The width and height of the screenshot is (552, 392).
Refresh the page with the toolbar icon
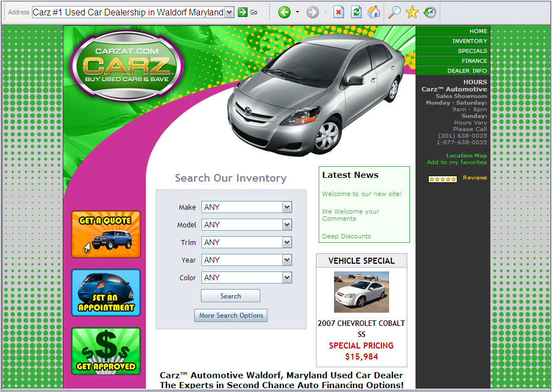(x=356, y=12)
